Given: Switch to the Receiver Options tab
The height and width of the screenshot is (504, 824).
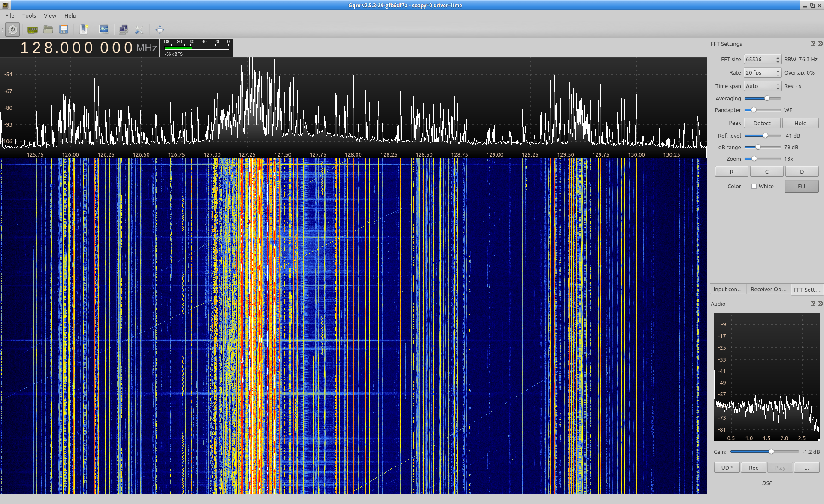Looking at the screenshot, I should click(x=768, y=290).
